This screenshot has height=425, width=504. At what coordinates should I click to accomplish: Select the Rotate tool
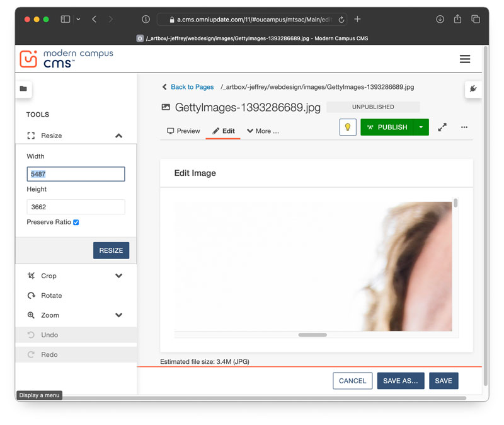click(x=52, y=295)
